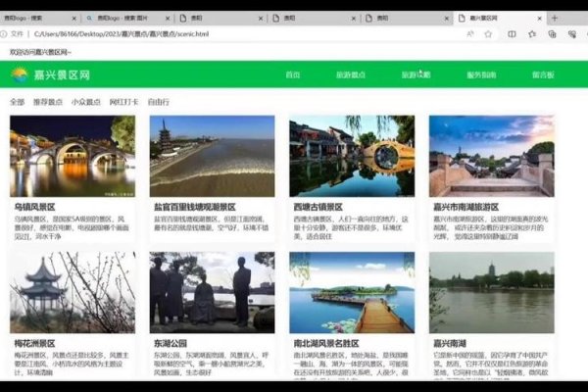Open the 东湖公园 statues photo
Viewport: 588px width, 392px height.
coord(212,292)
